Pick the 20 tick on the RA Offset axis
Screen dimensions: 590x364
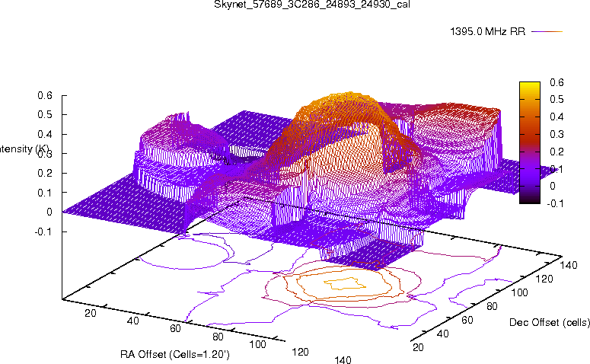(91, 313)
